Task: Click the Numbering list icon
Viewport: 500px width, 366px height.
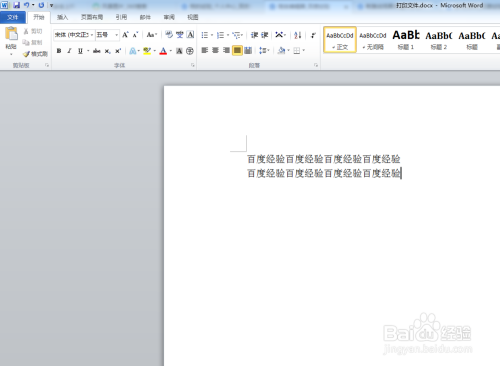Action: (x=220, y=35)
